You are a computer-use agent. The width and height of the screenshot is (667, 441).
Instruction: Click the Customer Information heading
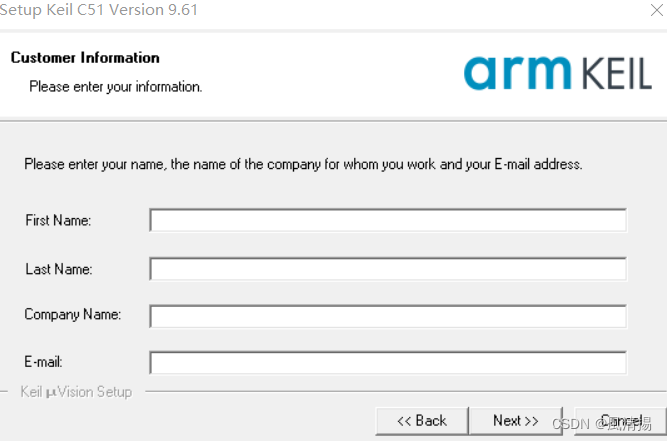[x=85, y=57]
